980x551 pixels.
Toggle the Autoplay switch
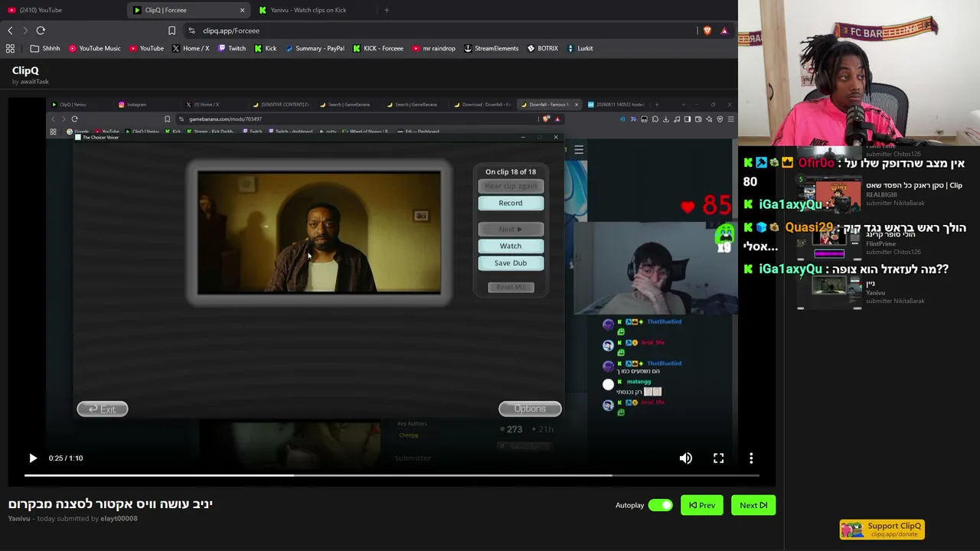tap(660, 505)
